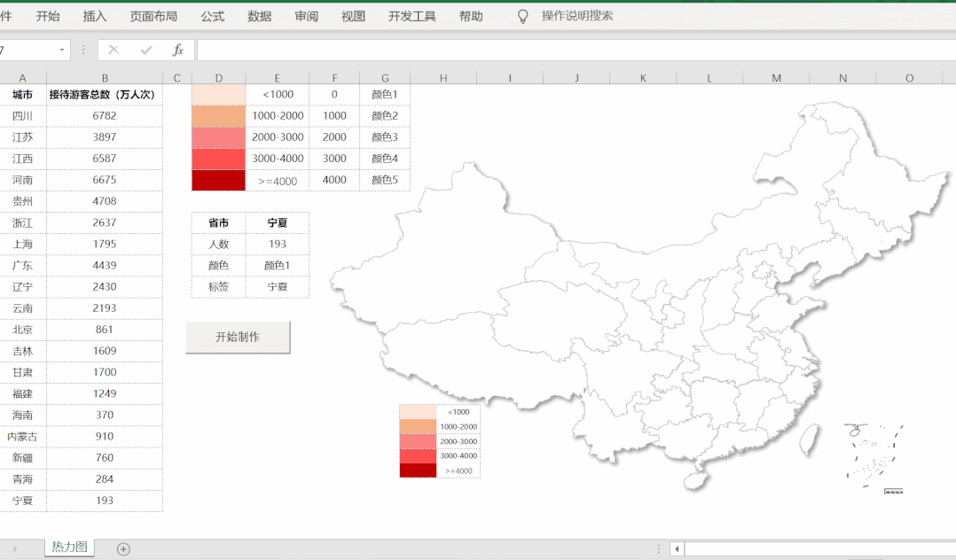Image resolution: width=956 pixels, height=560 pixels.
Task: Select cell containing 浙江
Action: click(22, 222)
